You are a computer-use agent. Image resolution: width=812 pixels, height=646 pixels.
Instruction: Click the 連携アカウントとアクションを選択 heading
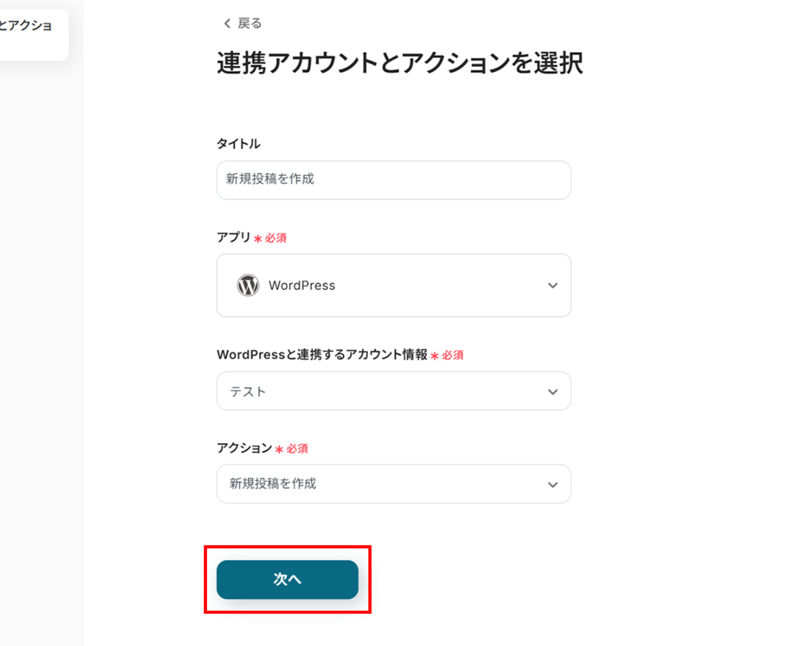point(400,63)
